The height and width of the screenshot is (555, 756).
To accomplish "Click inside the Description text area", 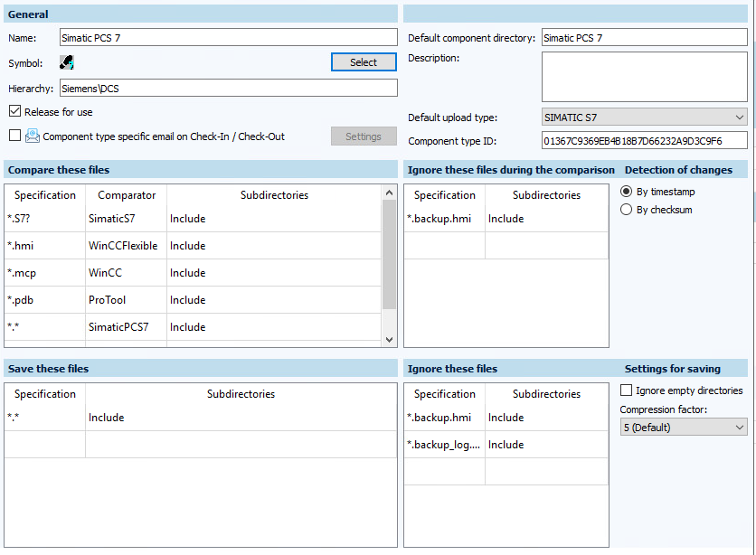I will pos(645,77).
